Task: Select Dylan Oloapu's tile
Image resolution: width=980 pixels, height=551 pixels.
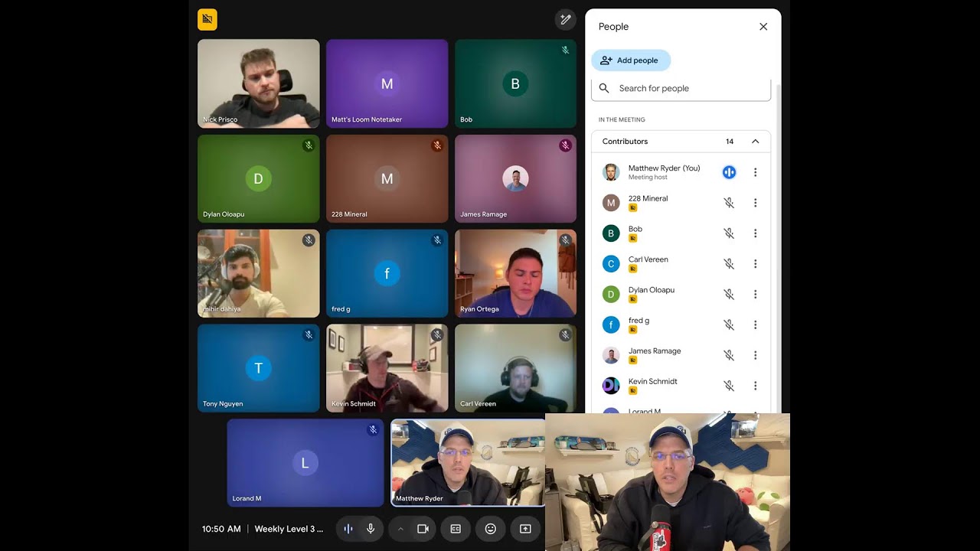Action: tap(259, 178)
